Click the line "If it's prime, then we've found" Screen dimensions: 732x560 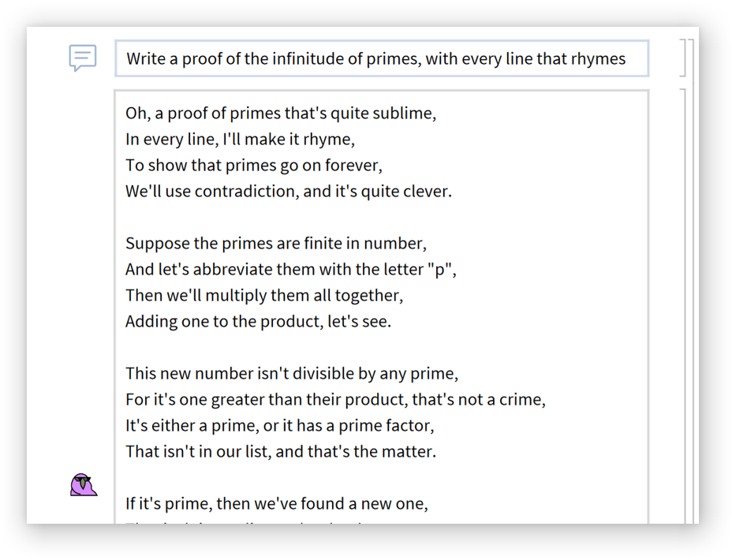coord(276,503)
